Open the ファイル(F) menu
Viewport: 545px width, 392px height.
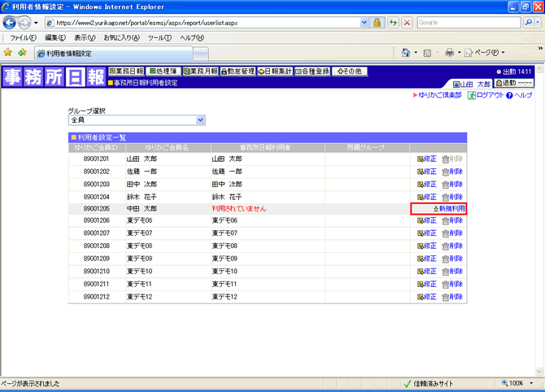23,37
